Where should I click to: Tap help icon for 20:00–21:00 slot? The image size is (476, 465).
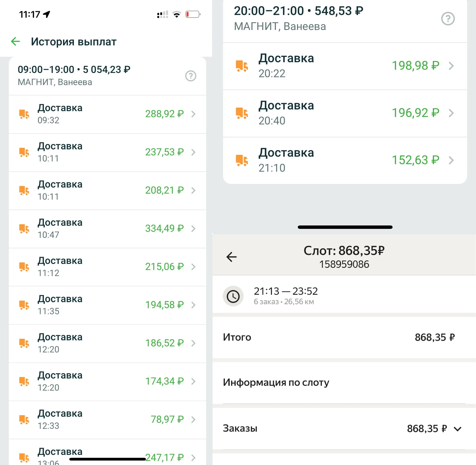[448, 19]
